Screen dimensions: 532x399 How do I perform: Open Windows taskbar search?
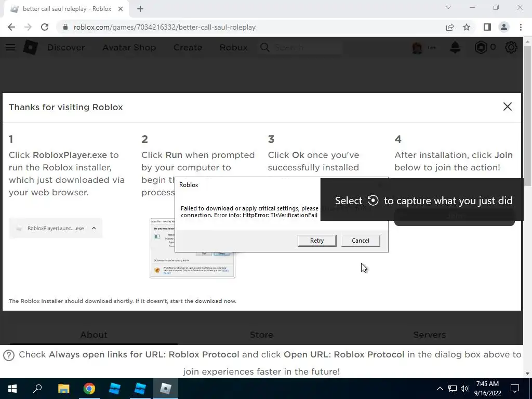37,389
